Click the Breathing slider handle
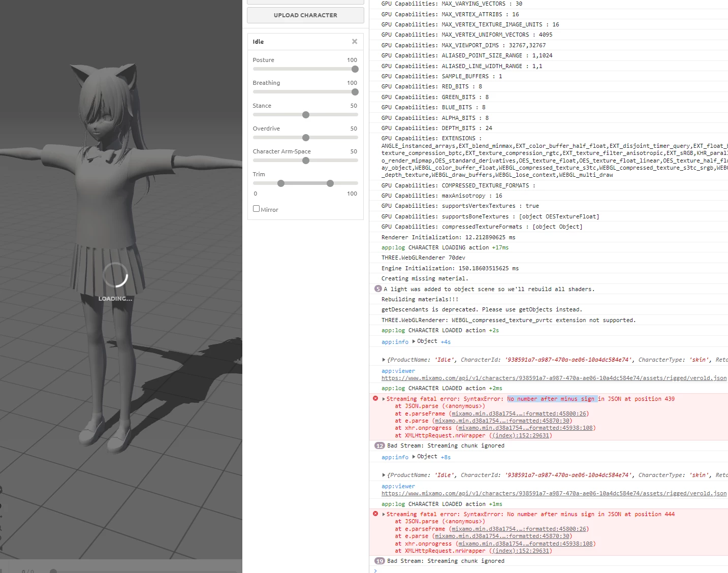Viewport: 728px width, 573px height. tap(355, 92)
